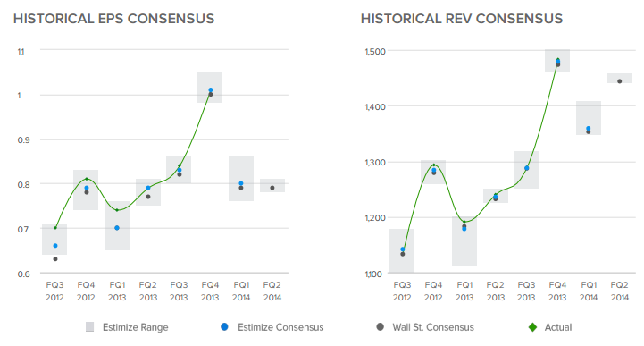Click the green Actual legend diamond
Image resolution: width=644 pixels, height=346 pixels.
532,327
